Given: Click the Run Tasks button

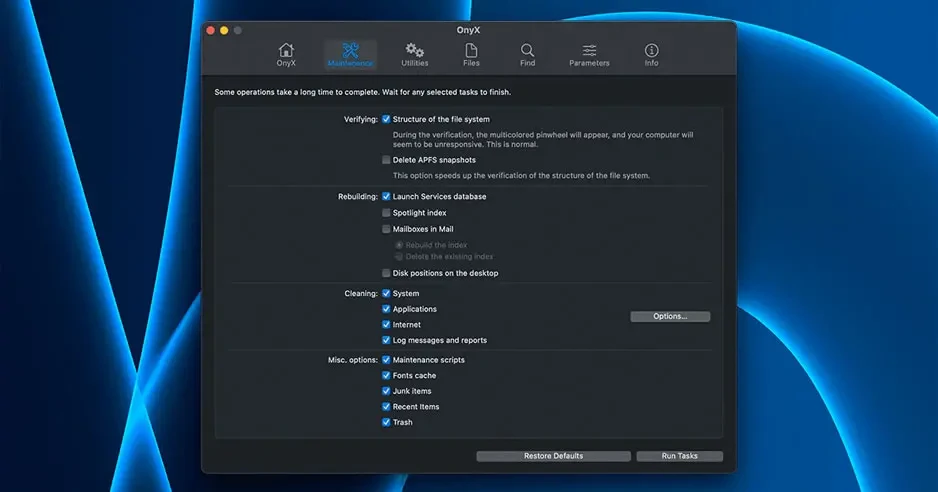Looking at the screenshot, I should (680, 456).
